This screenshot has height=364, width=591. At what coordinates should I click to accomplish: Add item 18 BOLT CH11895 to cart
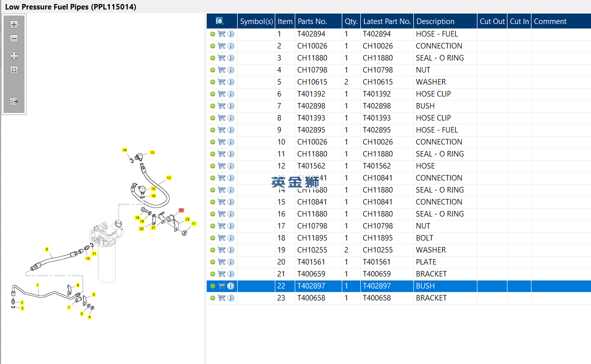point(222,238)
